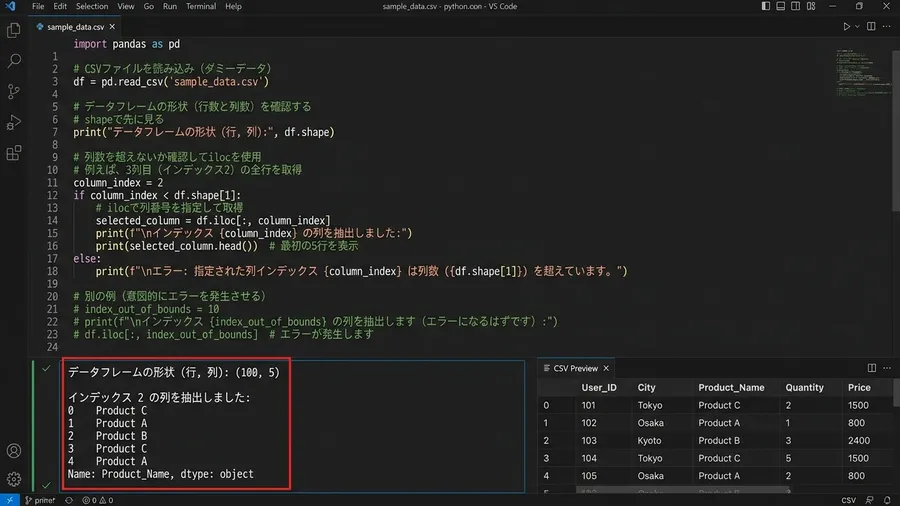Open the Extensions view

point(14,153)
